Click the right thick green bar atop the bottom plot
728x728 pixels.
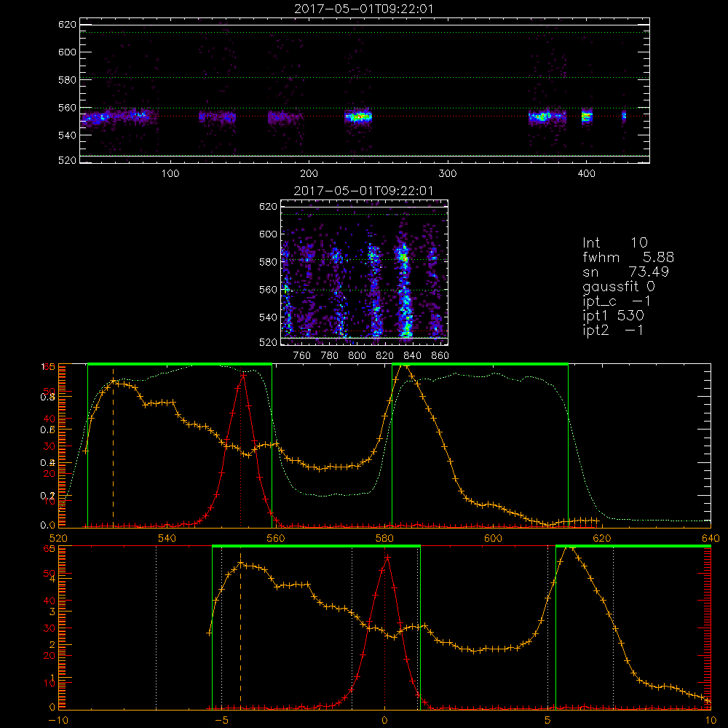pos(633,546)
